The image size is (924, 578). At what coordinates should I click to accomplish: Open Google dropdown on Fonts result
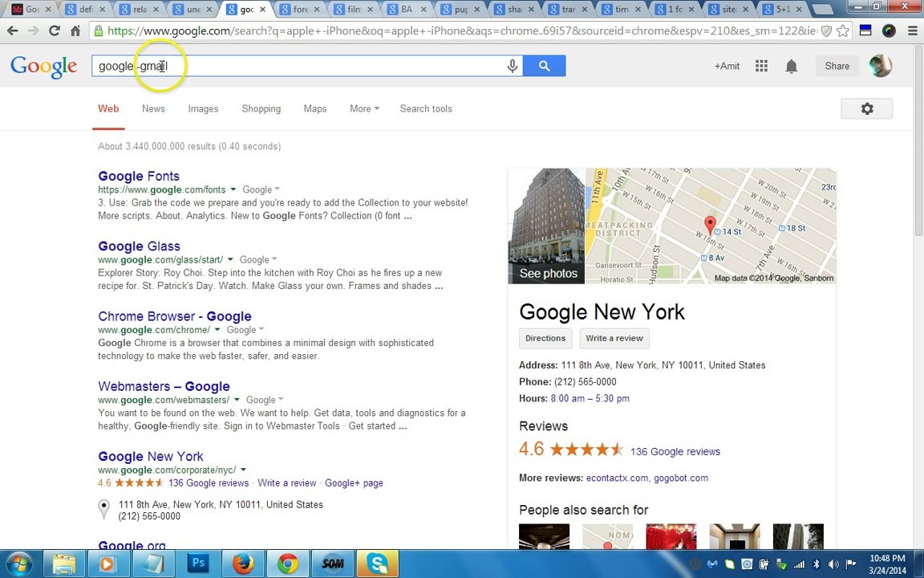(261, 189)
